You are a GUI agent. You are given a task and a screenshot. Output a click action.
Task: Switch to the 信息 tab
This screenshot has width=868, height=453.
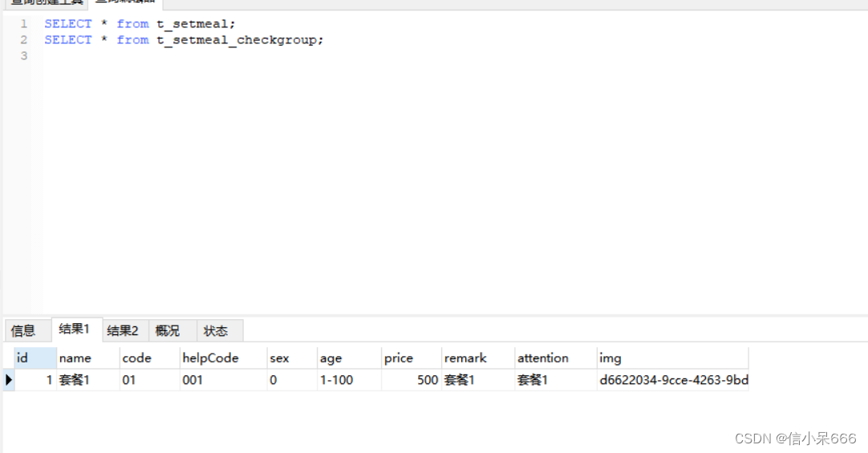pos(23,330)
